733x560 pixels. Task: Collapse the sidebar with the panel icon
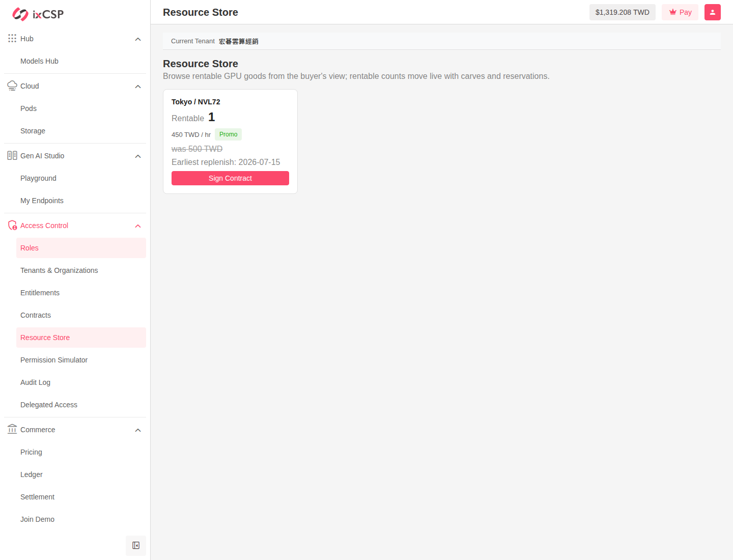[x=136, y=545]
